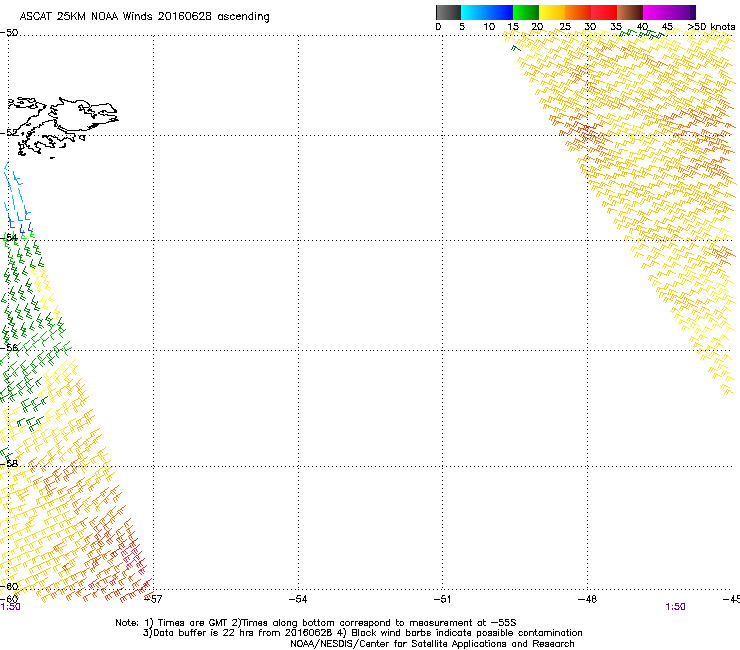Image resolution: width=740 pixels, height=650 pixels.
Task: Click the brown 35–40 knot color bar segment
Action: (x=630, y=12)
